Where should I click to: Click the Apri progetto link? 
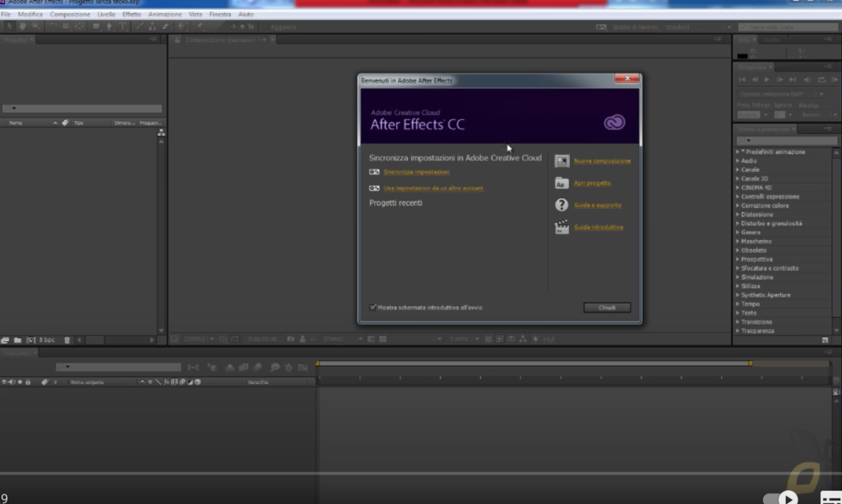coord(592,183)
